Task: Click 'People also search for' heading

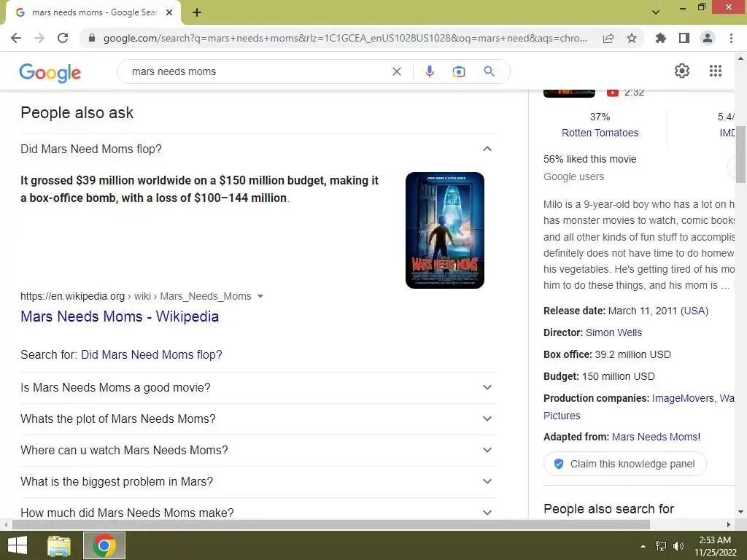Action: [609, 509]
